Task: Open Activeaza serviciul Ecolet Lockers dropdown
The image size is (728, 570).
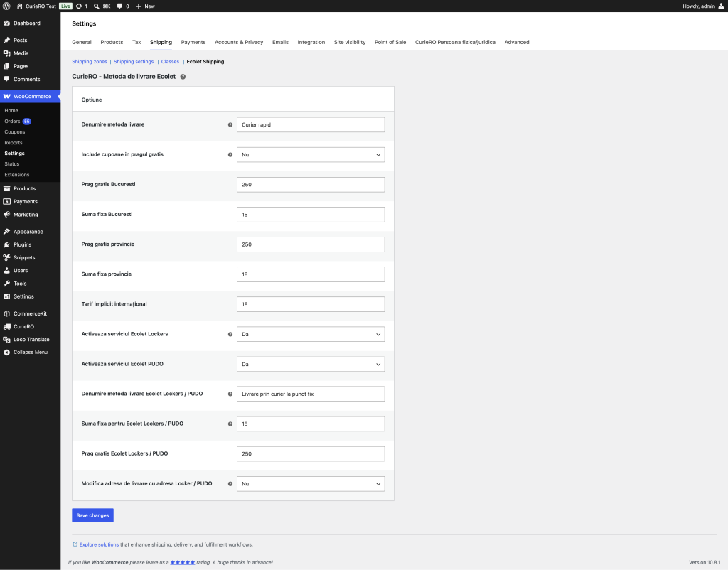Action: pos(311,334)
